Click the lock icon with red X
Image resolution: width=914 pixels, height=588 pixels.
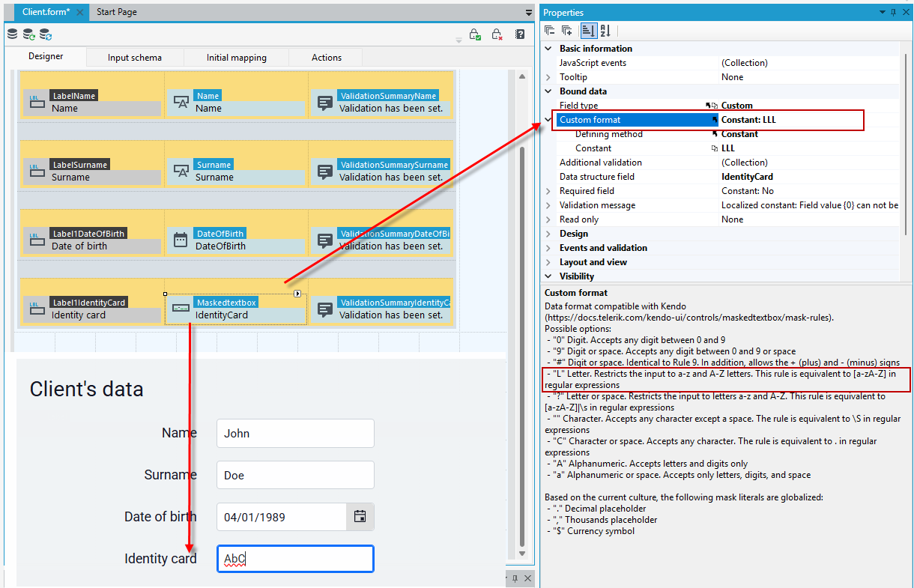[x=497, y=34]
